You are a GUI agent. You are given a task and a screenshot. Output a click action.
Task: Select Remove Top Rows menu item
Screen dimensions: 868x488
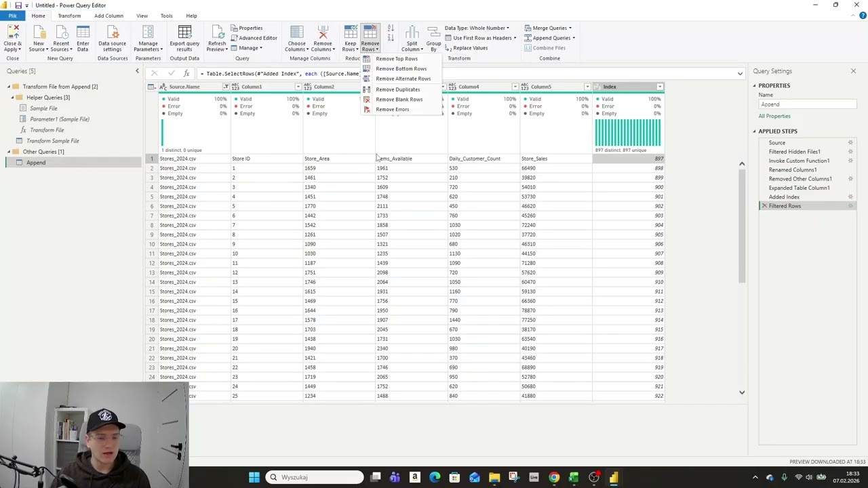click(x=397, y=59)
